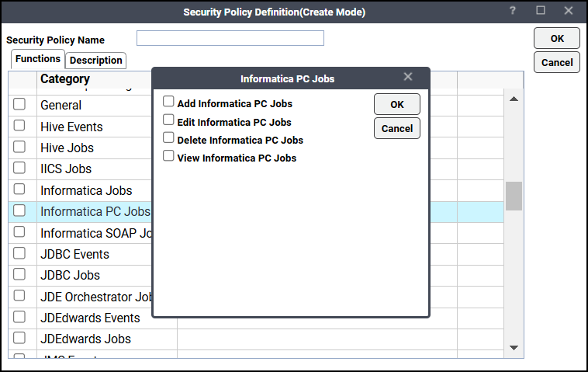Image resolution: width=588 pixels, height=372 pixels.
Task: Confirm with OK in Informatica PC Jobs dialog
Action: pos(396,104)
